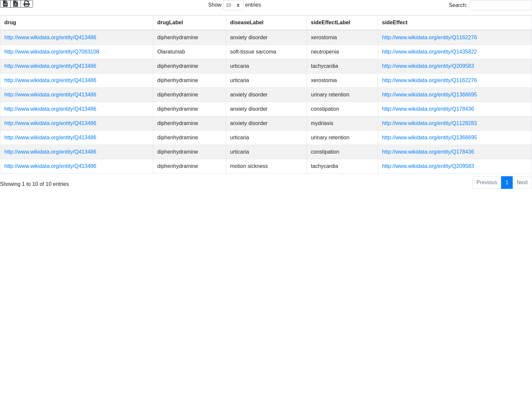The height and width of the screenshot is (399, 532).
Task: Open the Show entries count dropdown
Action: 233,5
